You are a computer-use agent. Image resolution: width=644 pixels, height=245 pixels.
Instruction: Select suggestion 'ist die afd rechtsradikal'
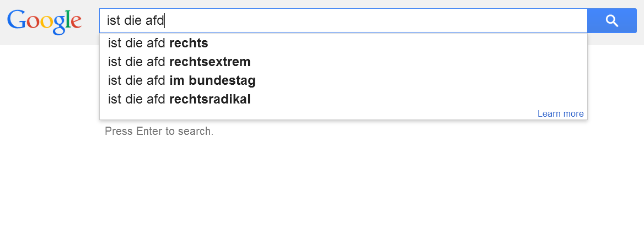coord(179,100)
